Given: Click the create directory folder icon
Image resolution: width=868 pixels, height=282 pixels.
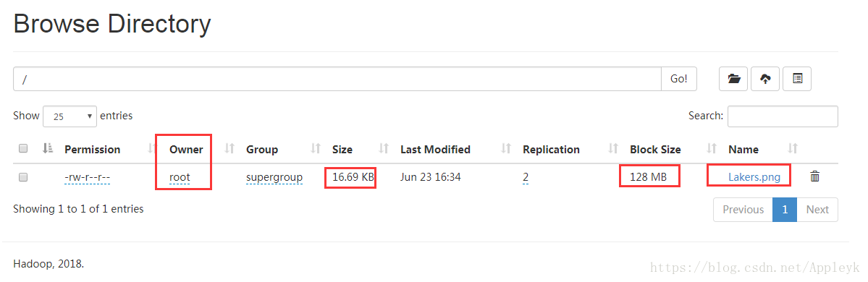Looking at the screenshot, I should pyautogui.click(x=733, y=79).
